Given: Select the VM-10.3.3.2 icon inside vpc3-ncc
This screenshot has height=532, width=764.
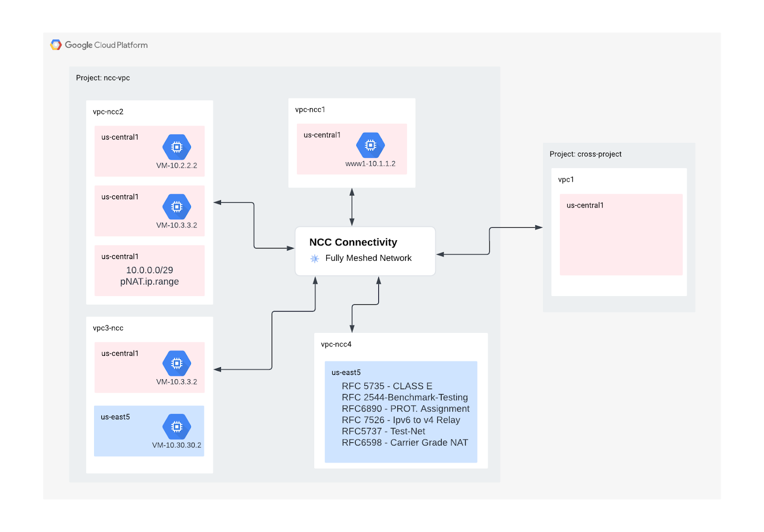Looking at the screenshot, I should pyautogui.click(x=177, y=363).
